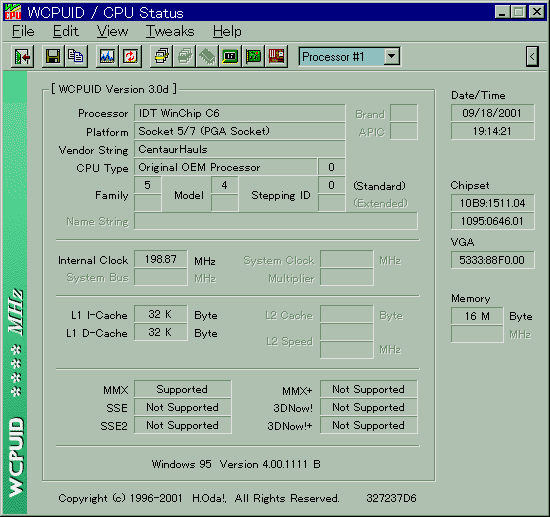Click the Windows 95 Version text

point(236,464)
